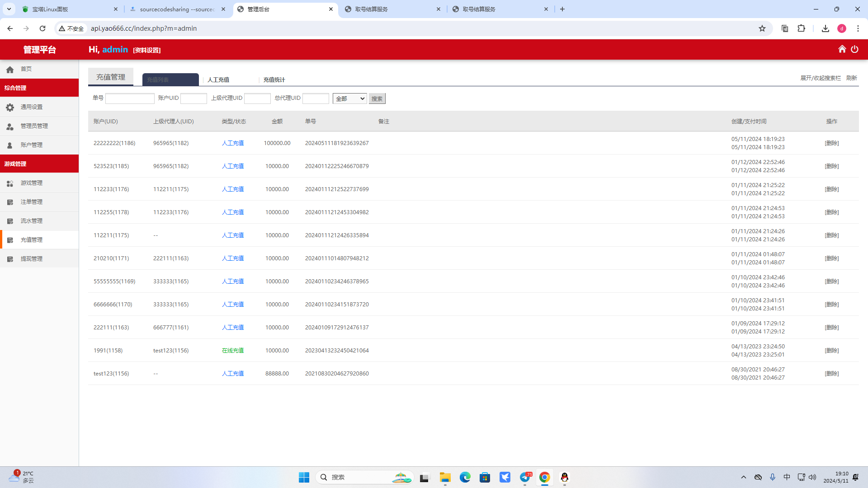Open browser extensions puzzle icon

tap(801, 28)
